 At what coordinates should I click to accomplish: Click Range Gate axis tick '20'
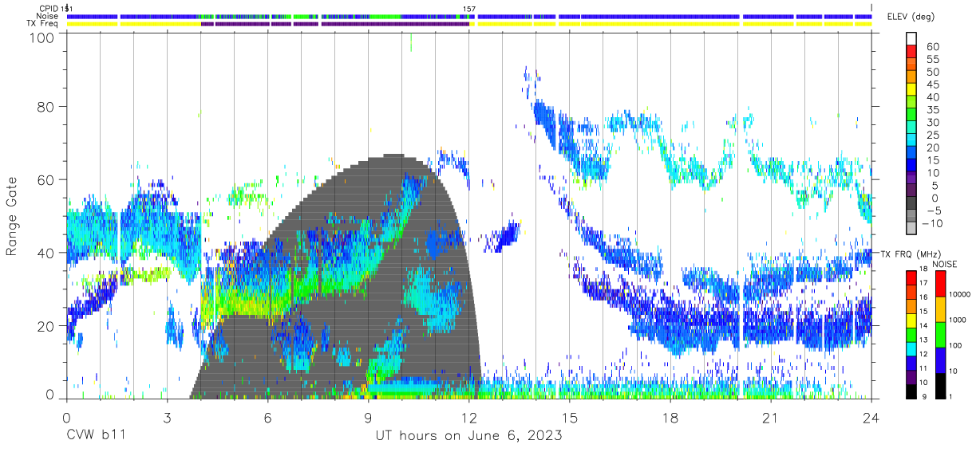[x=48, y=326]
